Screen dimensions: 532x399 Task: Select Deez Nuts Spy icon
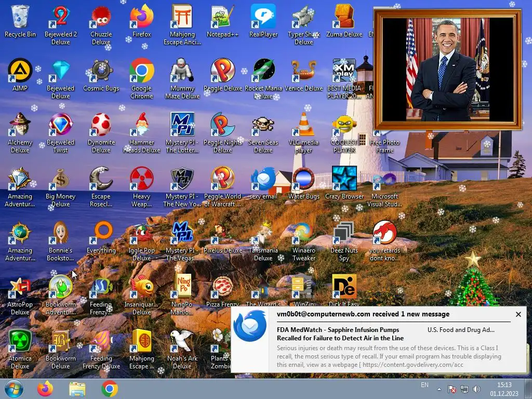pyautogui.click(x=344, y=241)
